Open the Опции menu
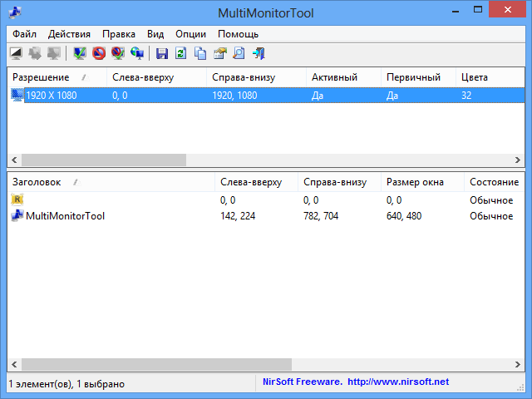Screen dimensions: 532x399 tap(190, 34)
